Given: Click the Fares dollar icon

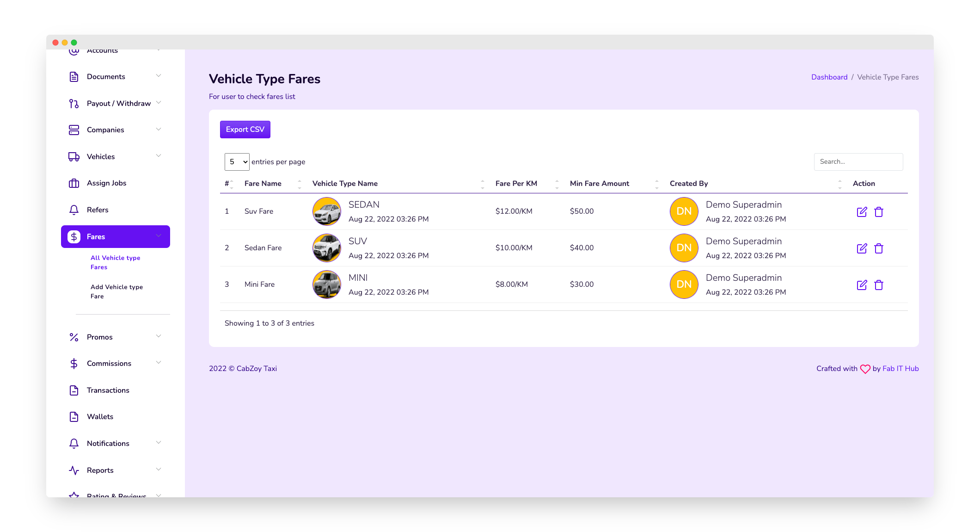Looking at the screenshot, I should tap(74, 237).
